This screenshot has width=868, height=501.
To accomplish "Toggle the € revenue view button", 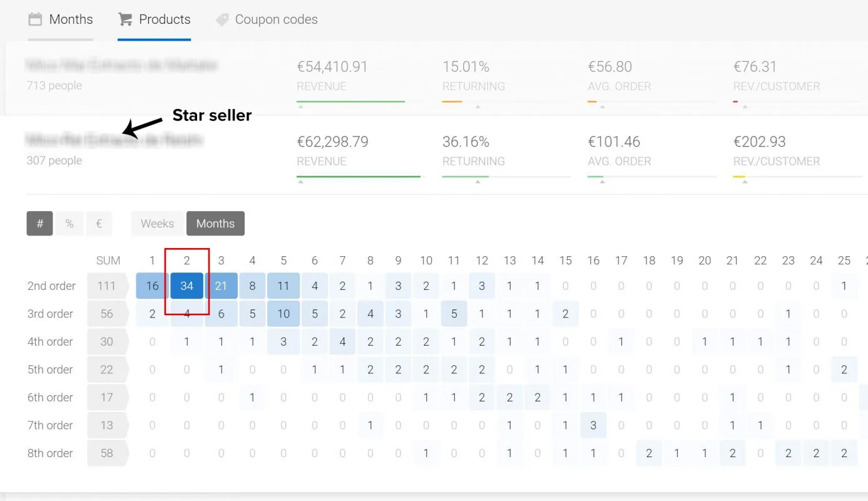I will 99,224.
